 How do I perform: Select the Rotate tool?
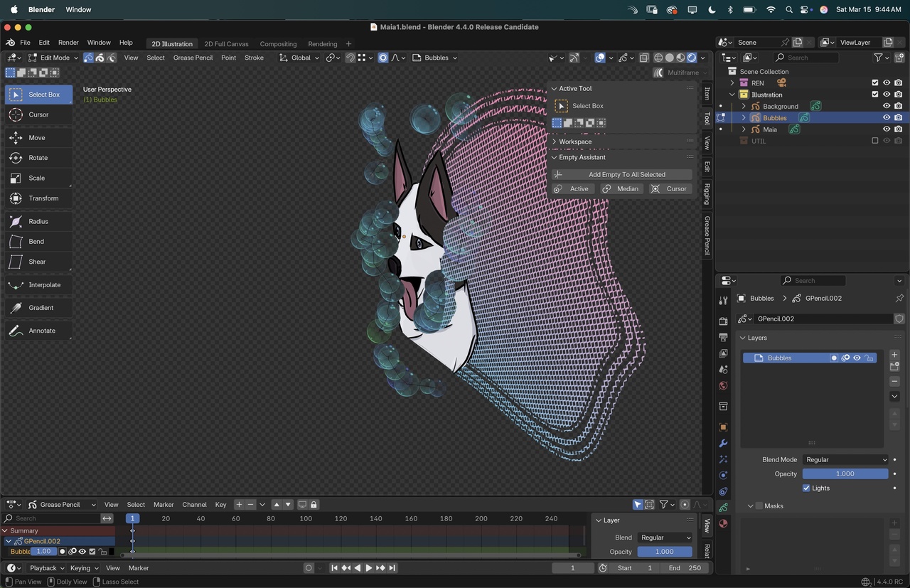click(x=38, y=158)
